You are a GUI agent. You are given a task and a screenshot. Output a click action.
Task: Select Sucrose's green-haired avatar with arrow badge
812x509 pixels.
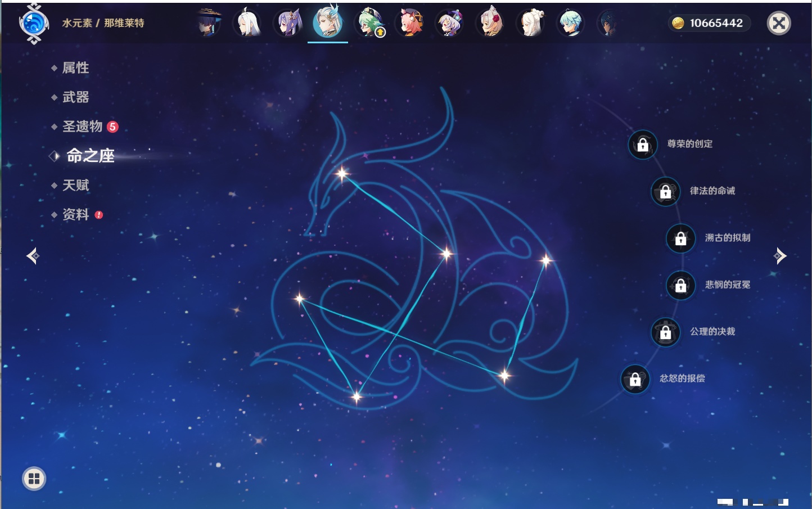pyautogui.click(x=369, y=24)
